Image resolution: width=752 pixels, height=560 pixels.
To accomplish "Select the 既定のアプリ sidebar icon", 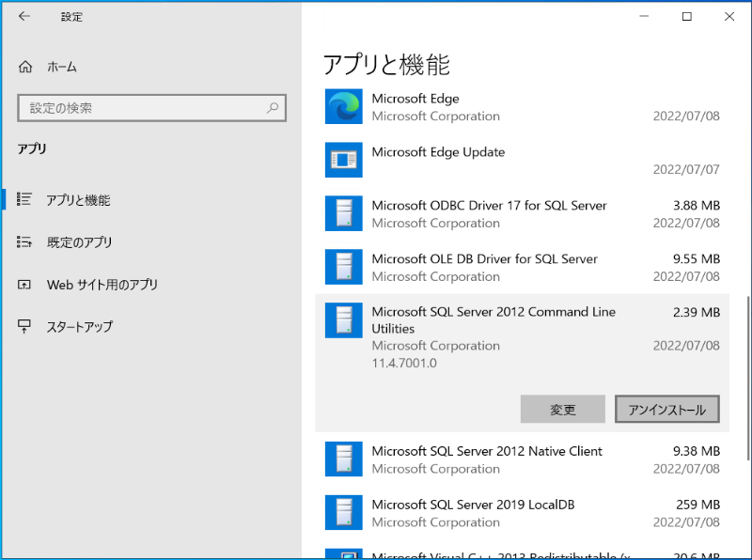I will [24, 241].
